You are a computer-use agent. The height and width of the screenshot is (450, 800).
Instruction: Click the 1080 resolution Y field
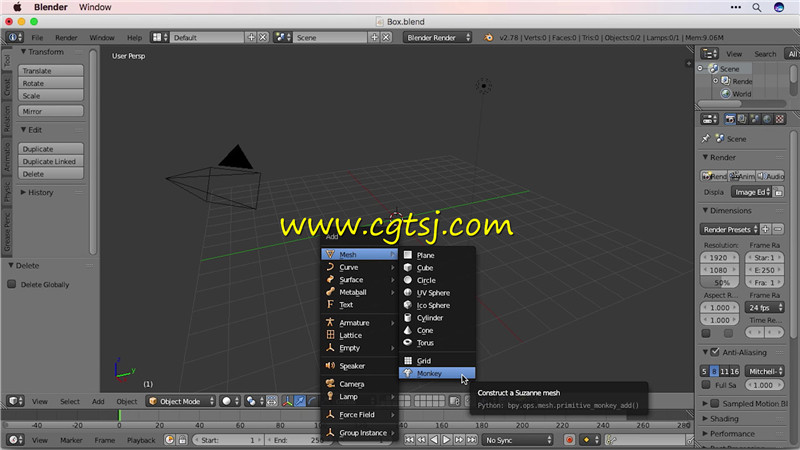tap(719, 270)
